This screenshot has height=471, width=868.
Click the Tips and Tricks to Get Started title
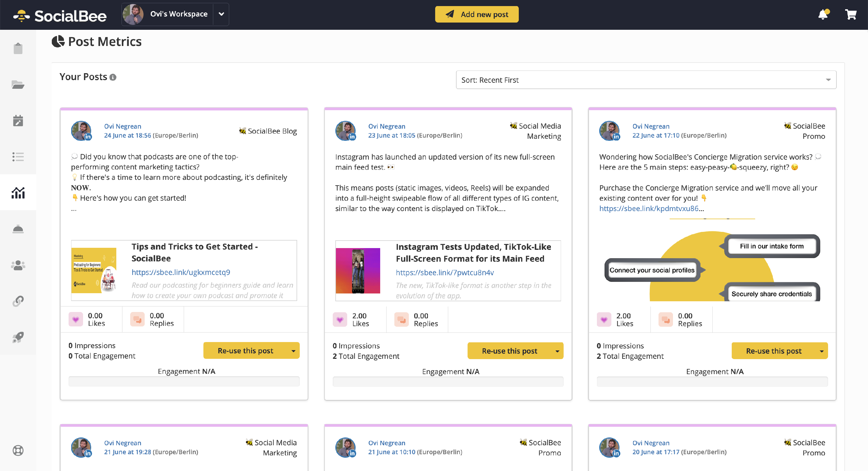[194, 252]
